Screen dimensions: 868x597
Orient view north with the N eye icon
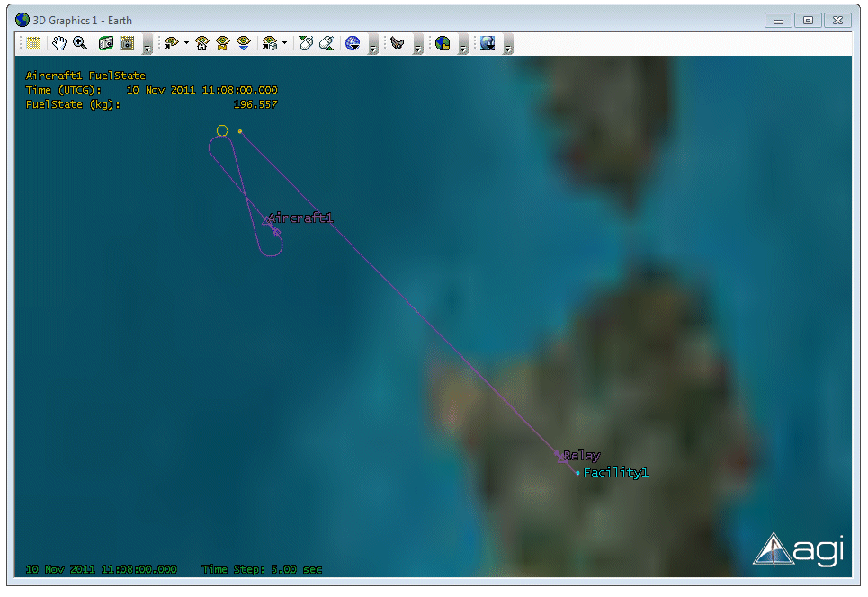pyautogui.click(x=223, y=43)
